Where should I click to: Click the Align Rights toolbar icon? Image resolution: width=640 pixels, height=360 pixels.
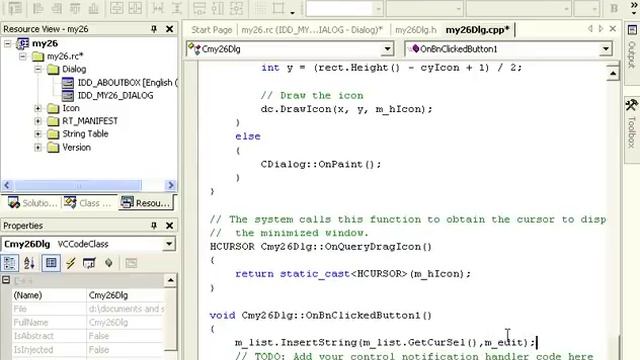coord(57,8)
